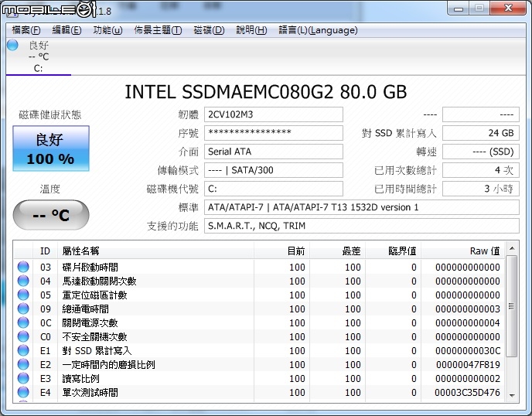Click the status icon for attribute 0C
532x416 pixels.
coord(23,322)
